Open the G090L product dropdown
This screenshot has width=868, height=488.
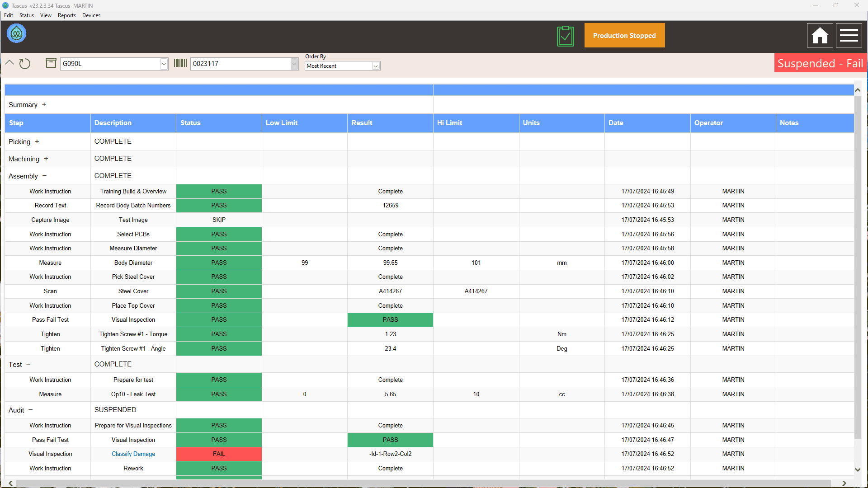click(164, 64)
